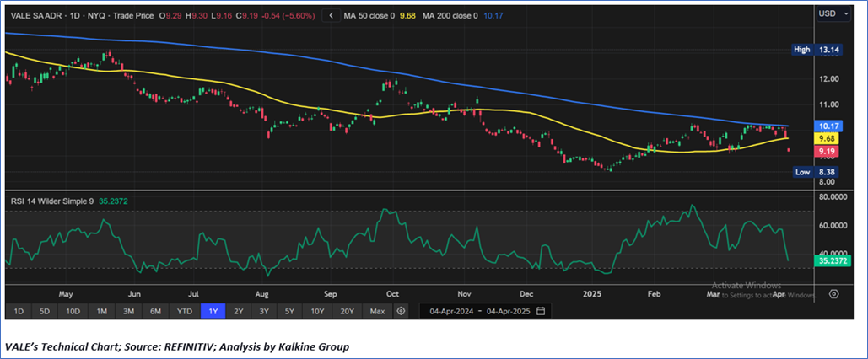Collapse the indicator legend with the left chevron
The width and height of the screenshot is (868, 359).
[x=331, y=15]
